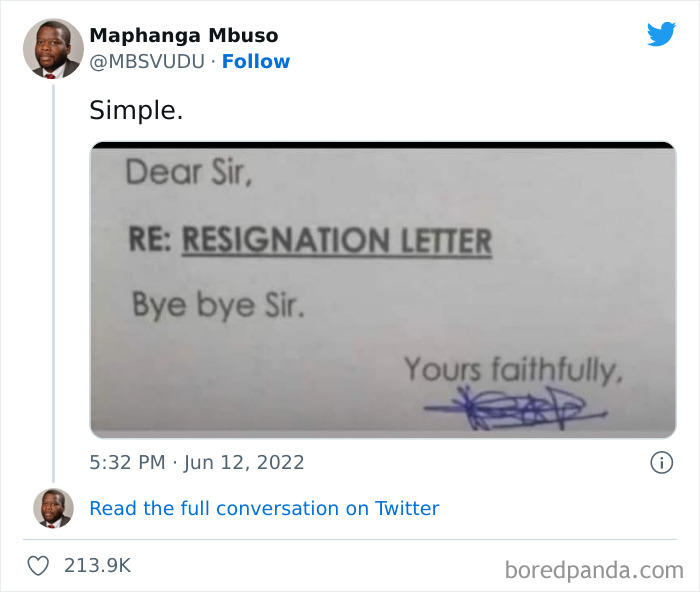Screen dimensions: 700x592
Task: Read the full conversation on Twitter
Action: [264, 508]
